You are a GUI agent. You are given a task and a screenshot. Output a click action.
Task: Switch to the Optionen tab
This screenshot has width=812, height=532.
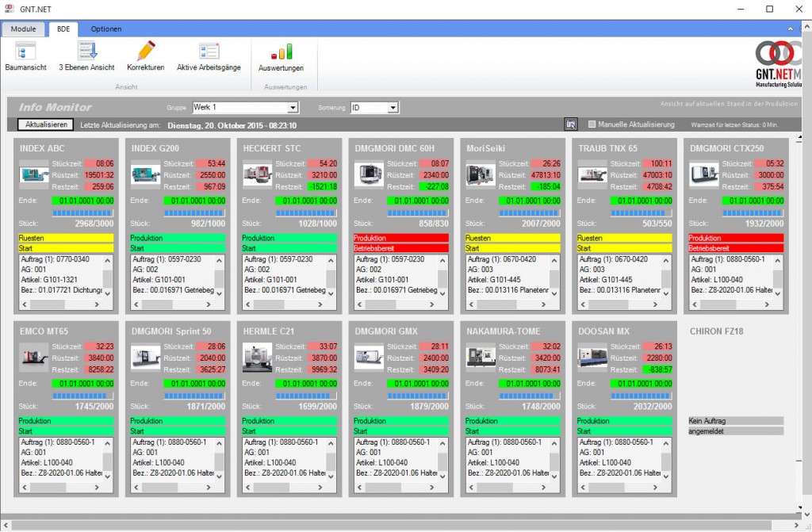[x=106, y=29]
